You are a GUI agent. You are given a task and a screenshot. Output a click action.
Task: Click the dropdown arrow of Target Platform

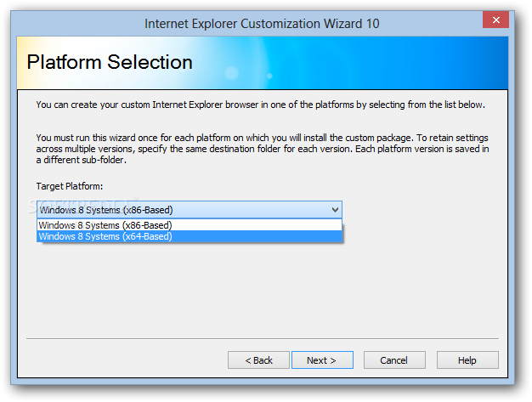coord(335,210)
